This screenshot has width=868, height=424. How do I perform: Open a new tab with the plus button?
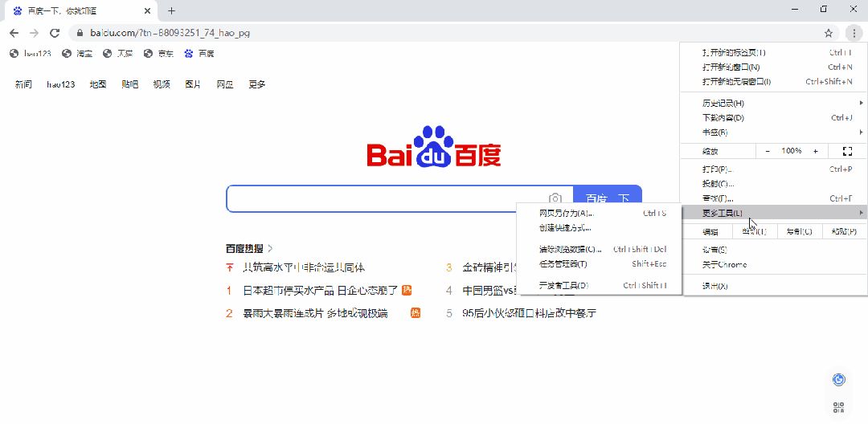pyautogui.click(x=172, y=10)
